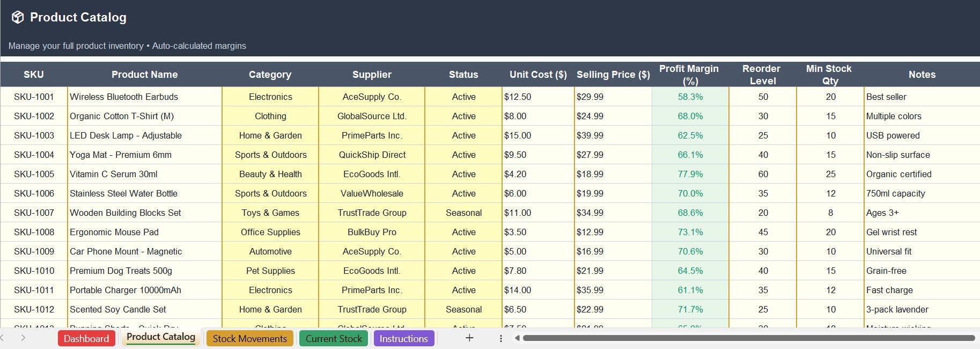
Task: Select the Status column header
Action: [463, 74]
